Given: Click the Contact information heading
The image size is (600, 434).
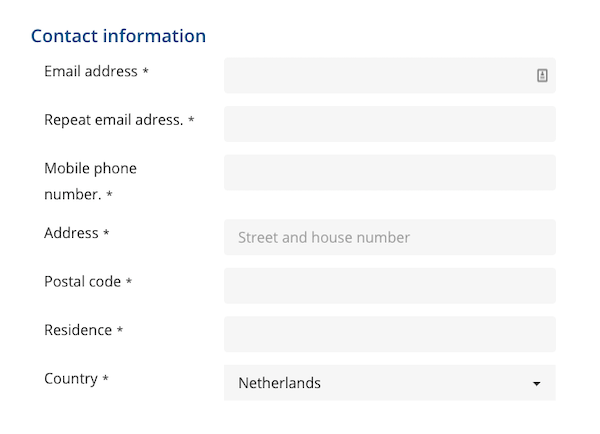Looking at the screenshot, I should pyautogui.click(x=118, y=36).
